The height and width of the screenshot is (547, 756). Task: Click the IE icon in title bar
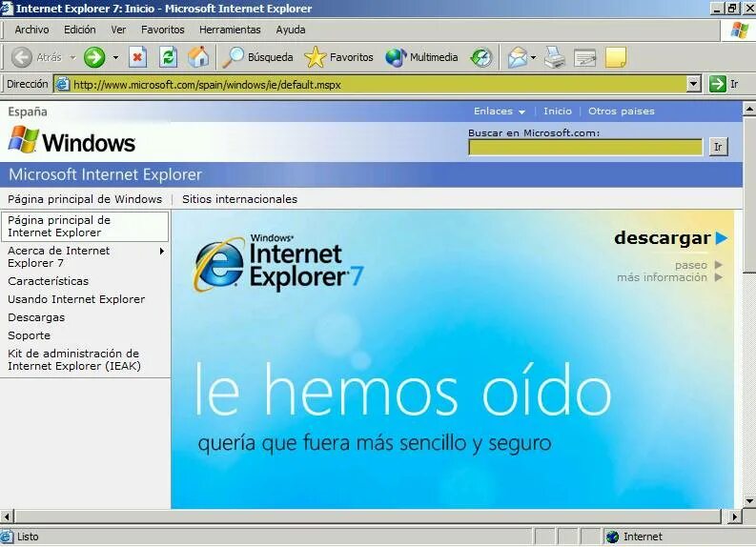coord(7,9)
